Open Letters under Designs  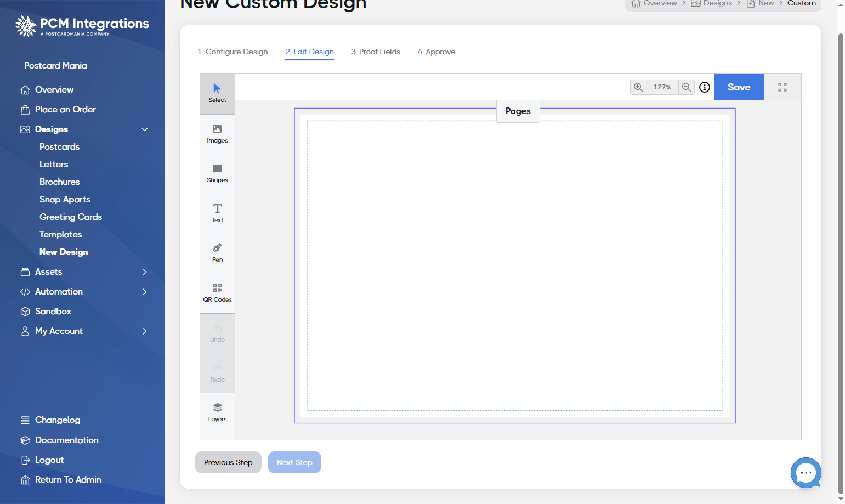point(54,164)
